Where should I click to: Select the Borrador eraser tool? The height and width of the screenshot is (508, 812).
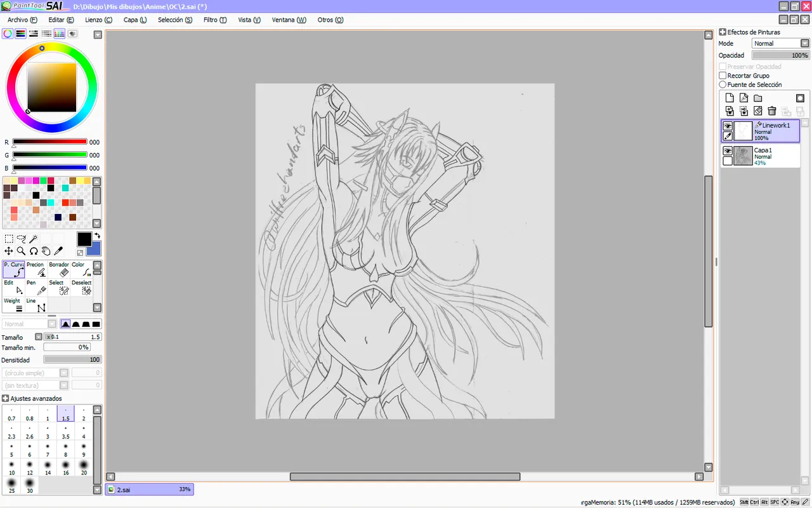[60, 269]
